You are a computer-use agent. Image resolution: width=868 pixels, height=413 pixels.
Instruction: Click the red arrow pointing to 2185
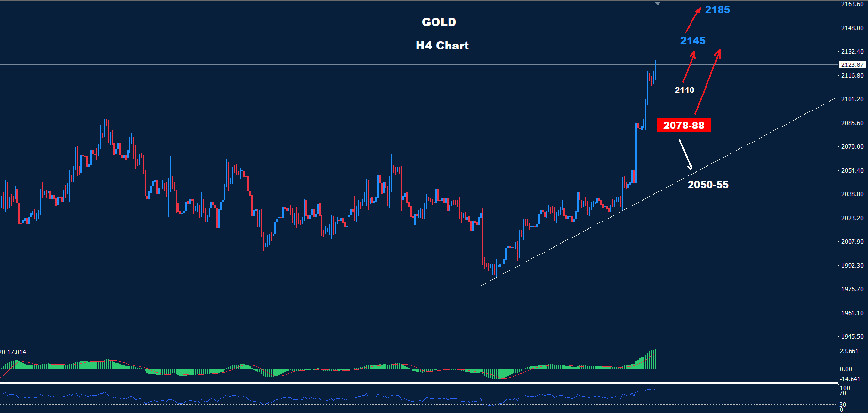pos(693,19)
